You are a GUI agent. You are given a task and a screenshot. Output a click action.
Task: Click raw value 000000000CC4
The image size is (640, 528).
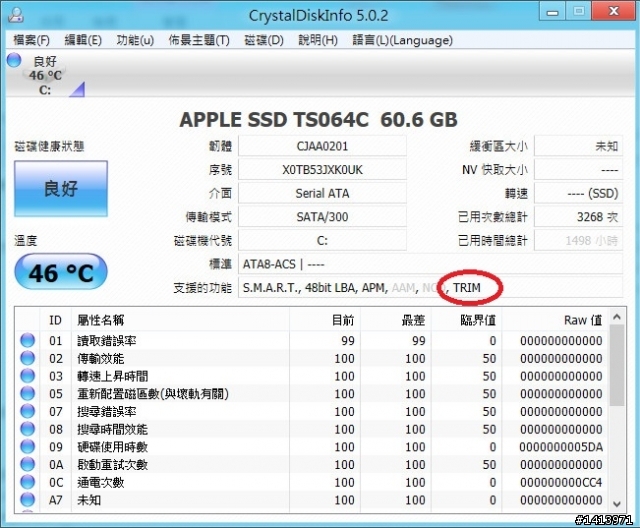[561, 483]
